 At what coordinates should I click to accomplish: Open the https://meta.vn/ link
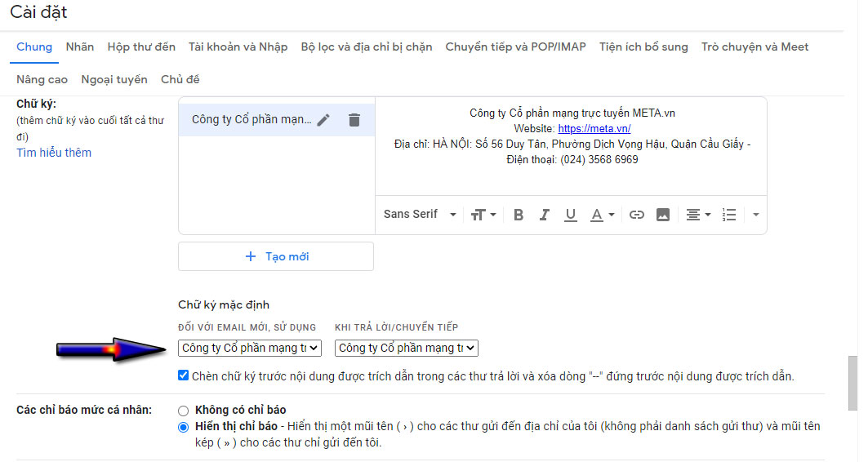[594, 129]
